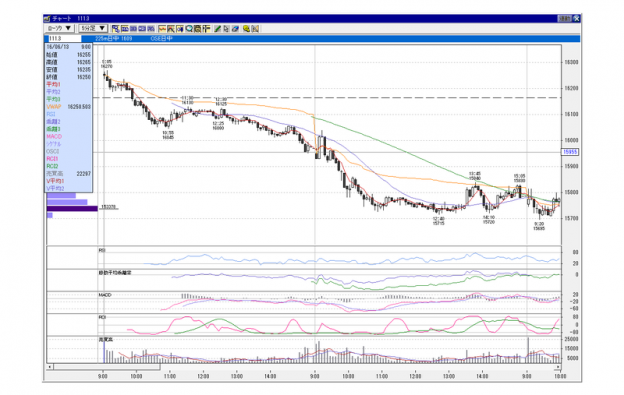Screen dimensions: 624x395
Task: Click the horizontal scrollbar left arrow
Action: [x=50, y=367]
